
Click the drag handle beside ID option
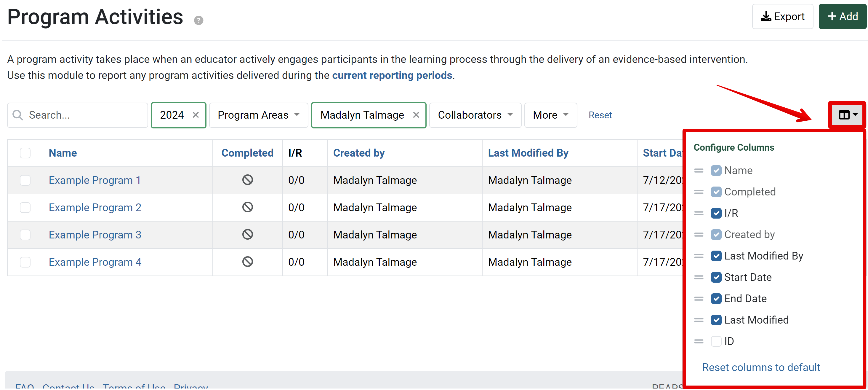tap(699, 341)
